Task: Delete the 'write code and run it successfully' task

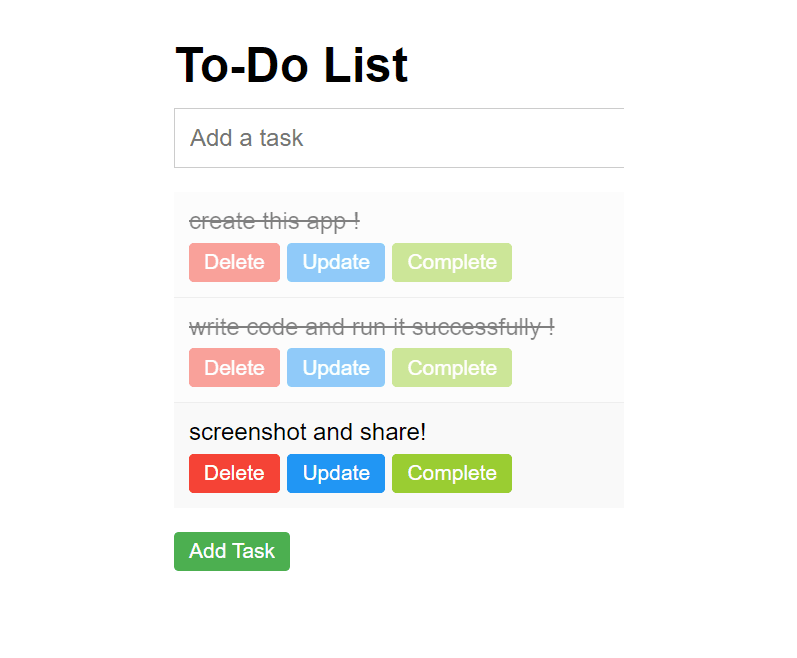Action: [234, 368]
